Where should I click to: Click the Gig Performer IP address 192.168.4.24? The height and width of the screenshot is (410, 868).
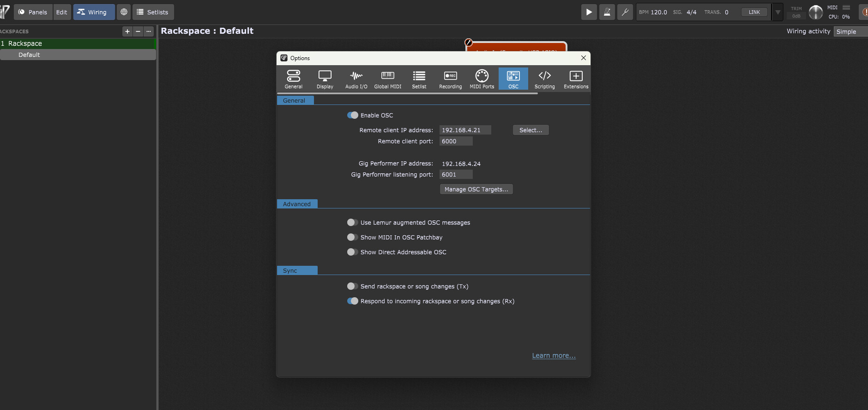(x=461, y=164)
